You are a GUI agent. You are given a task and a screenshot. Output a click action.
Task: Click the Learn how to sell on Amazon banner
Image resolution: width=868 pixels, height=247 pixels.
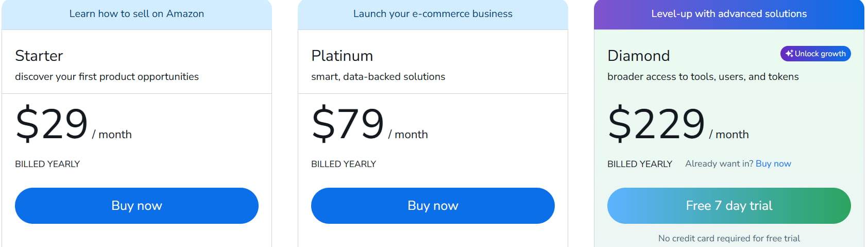point(137,14)
